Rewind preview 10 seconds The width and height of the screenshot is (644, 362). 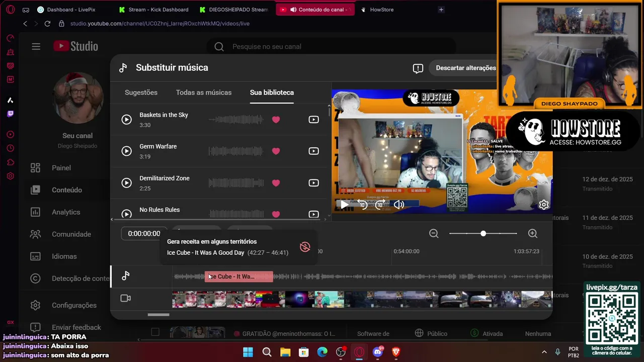(x=362, y=204)
